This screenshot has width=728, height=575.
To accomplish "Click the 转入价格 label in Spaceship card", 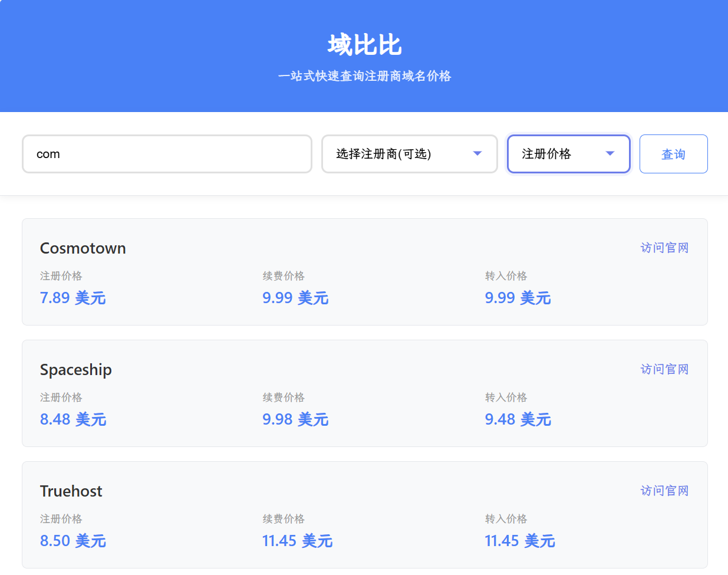I will (506, 397).
